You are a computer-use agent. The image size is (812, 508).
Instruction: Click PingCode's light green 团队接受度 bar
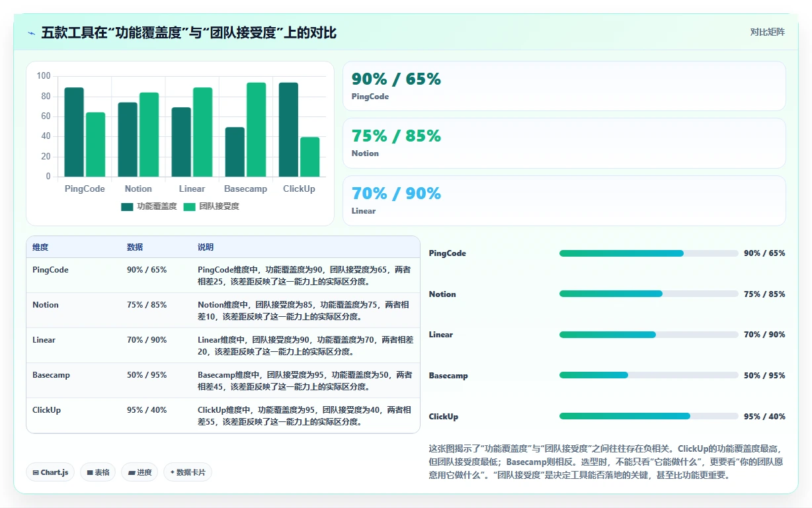point(95,145)
